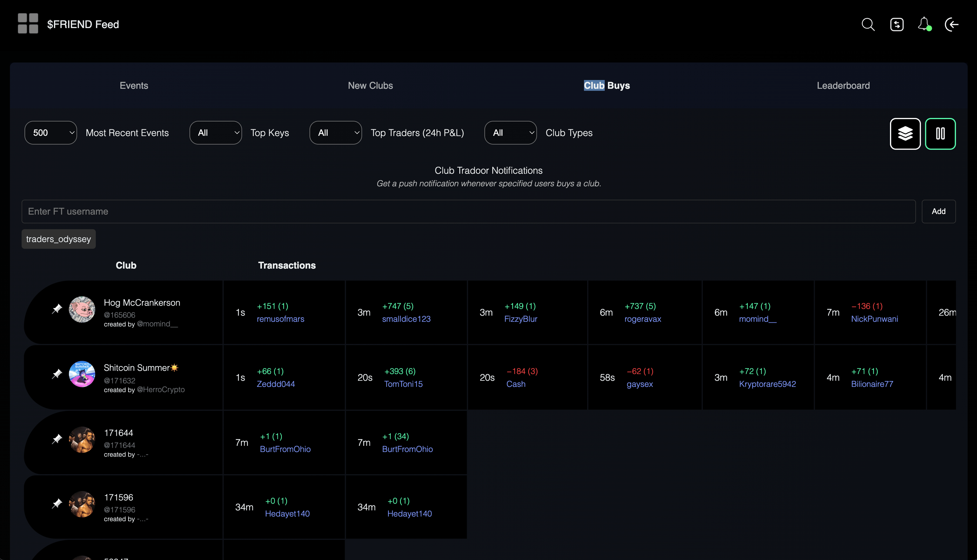Screen dimensions: 977x560
Task: Open the rogeravax trader link
Action: point(642,319)
